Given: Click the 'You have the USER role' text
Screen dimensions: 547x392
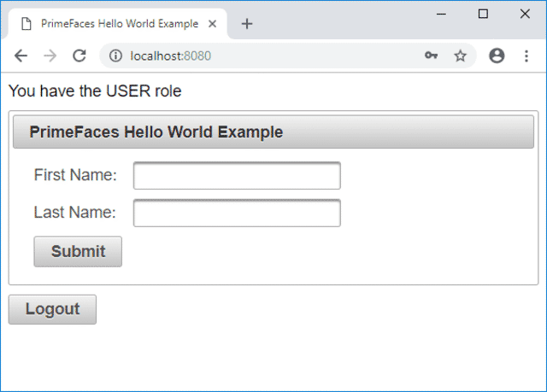Looking at the screenshot, I should [x=95, y=91].
